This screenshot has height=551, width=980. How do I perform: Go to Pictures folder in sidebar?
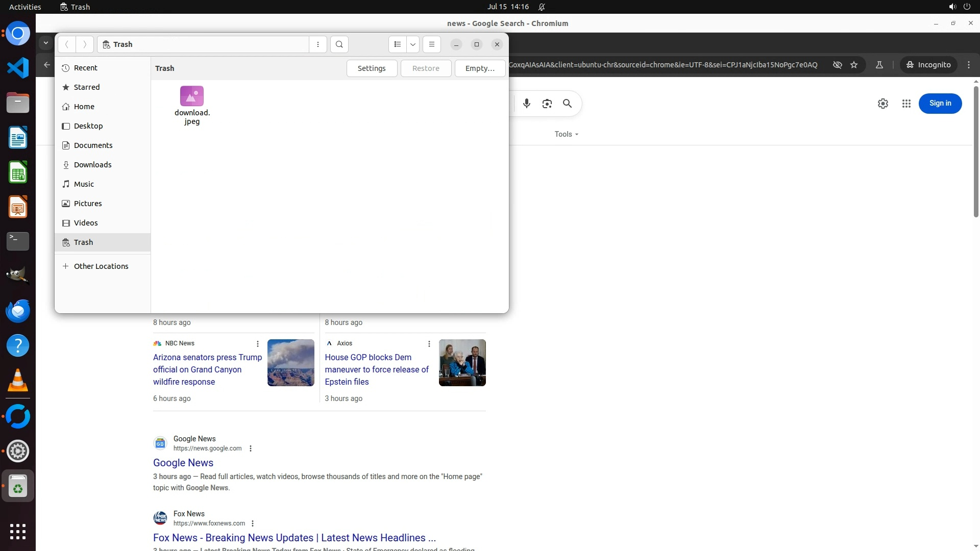(x=88, y=204)
